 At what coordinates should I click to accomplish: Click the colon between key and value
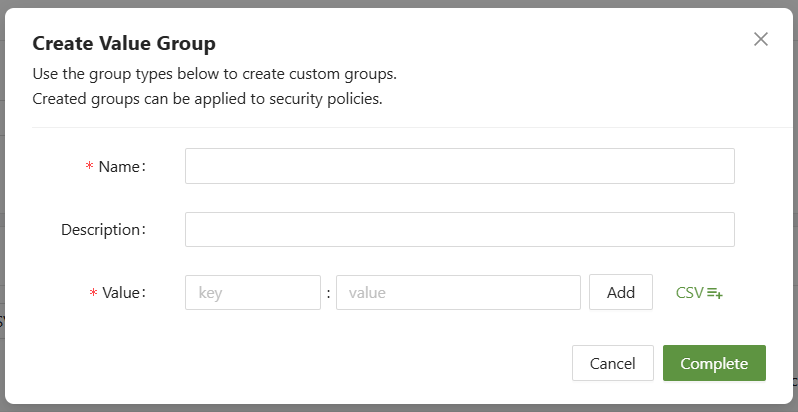point(328,294)
